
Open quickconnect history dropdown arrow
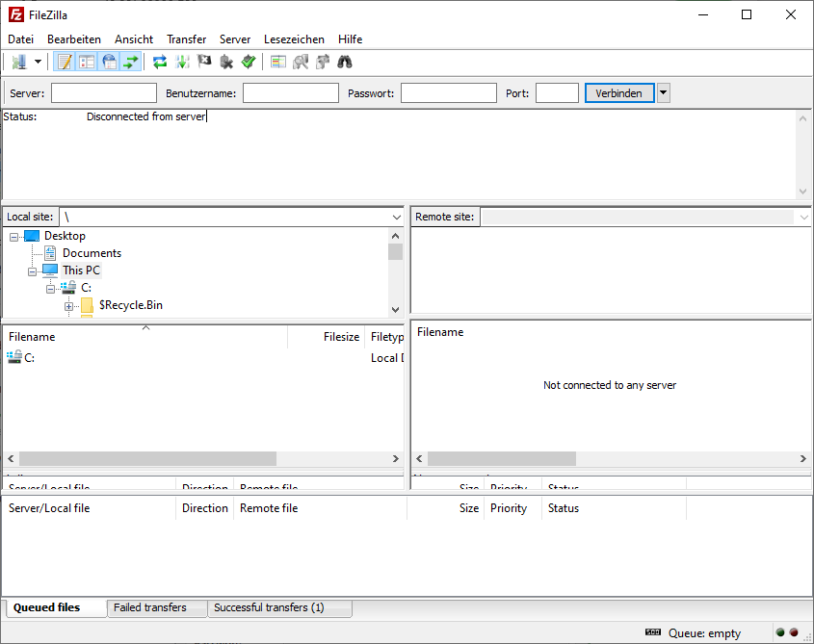coord(663,93)
